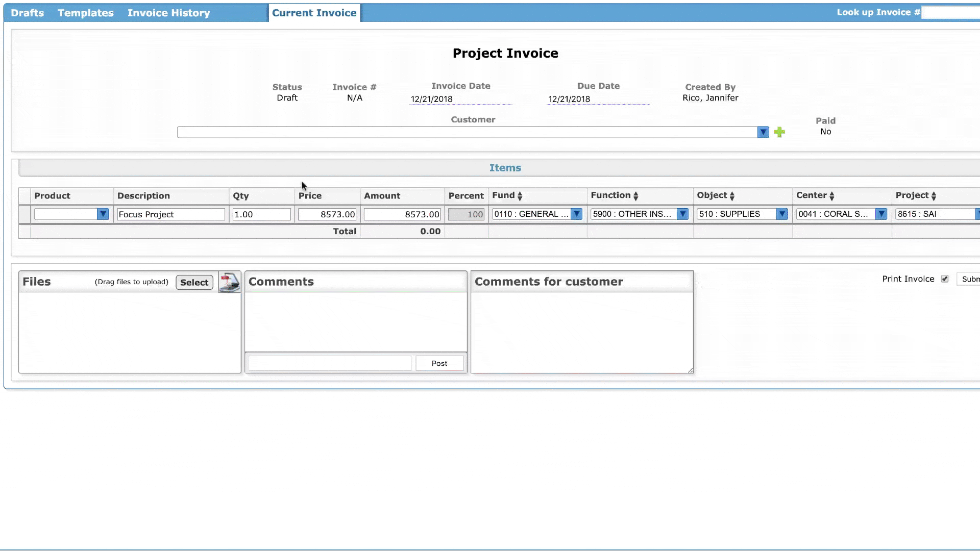Click into the Comments for customer text area
This screenshot has width=980, height=551.
coord(582,332)
